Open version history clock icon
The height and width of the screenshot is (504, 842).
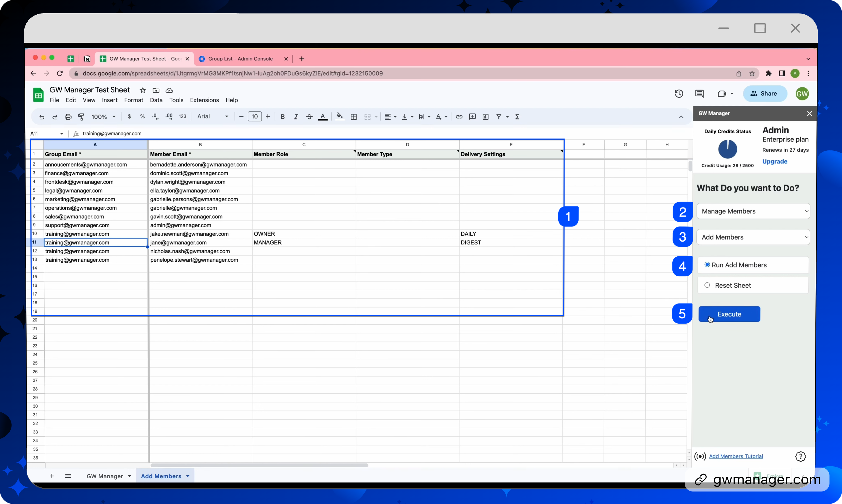point(679,93)
